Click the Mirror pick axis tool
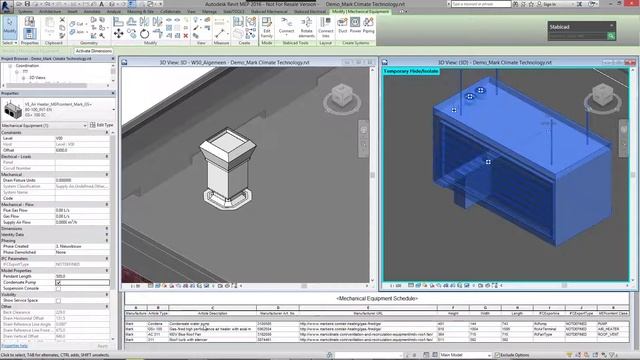The height and width of the screenshot is (360, 640). [x=144, y=21]
